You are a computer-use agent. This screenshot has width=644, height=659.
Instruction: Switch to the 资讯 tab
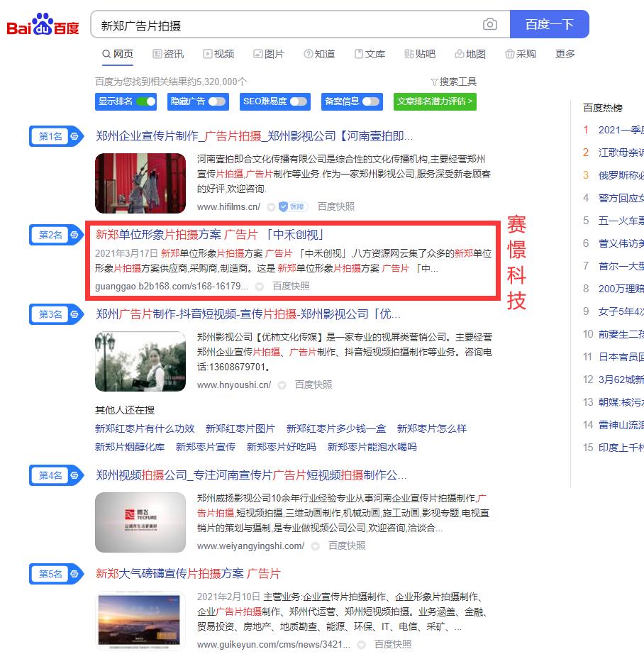tap(168, 54)
